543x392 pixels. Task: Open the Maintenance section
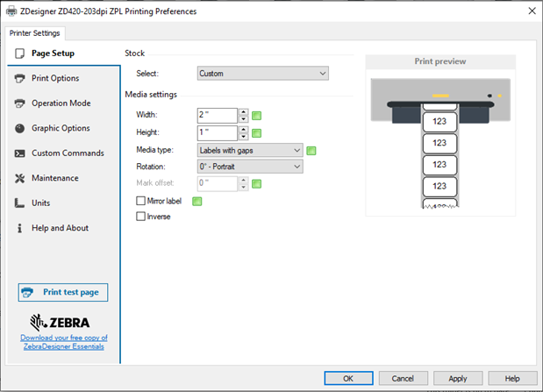64,178
